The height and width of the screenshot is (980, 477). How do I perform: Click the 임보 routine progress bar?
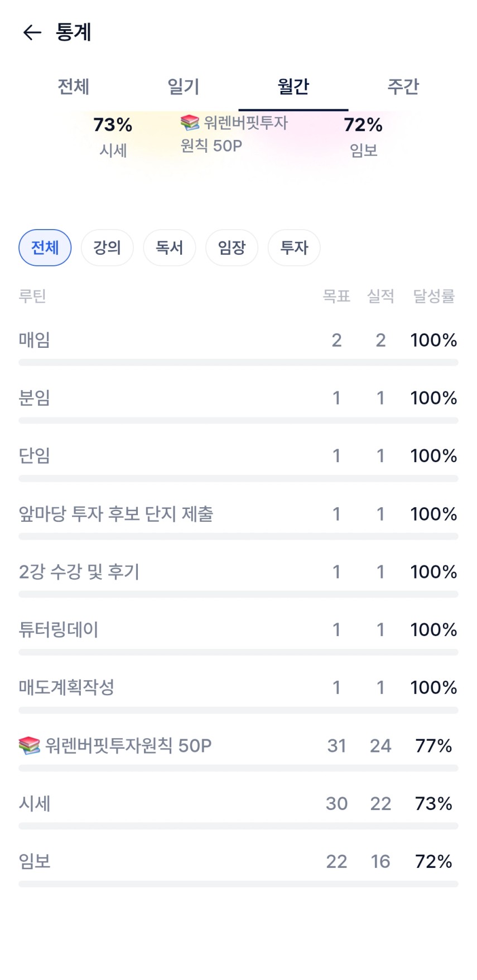238,884
